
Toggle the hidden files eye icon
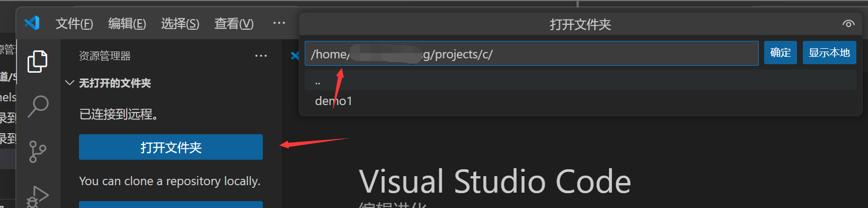coord(848,24)
